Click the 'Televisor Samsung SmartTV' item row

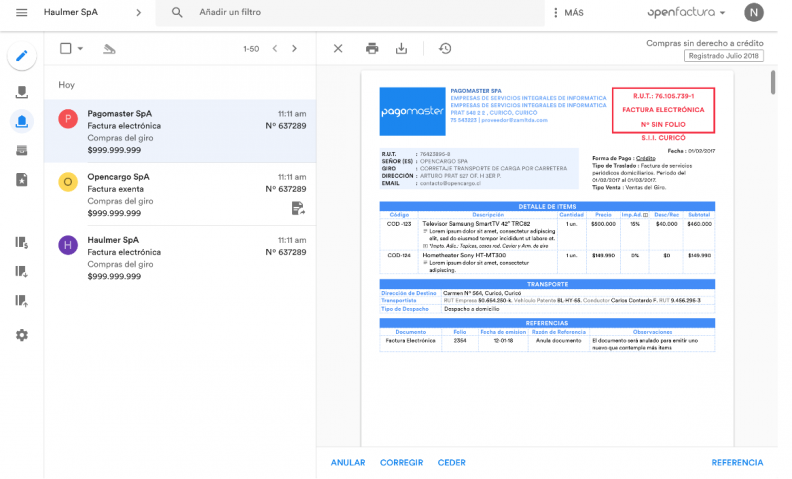pos(547,235)
